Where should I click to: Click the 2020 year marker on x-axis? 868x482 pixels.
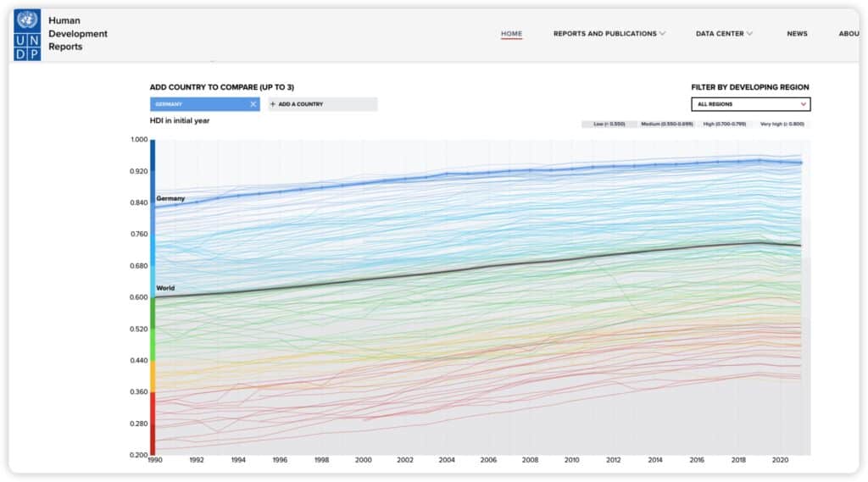coord(780,460)
